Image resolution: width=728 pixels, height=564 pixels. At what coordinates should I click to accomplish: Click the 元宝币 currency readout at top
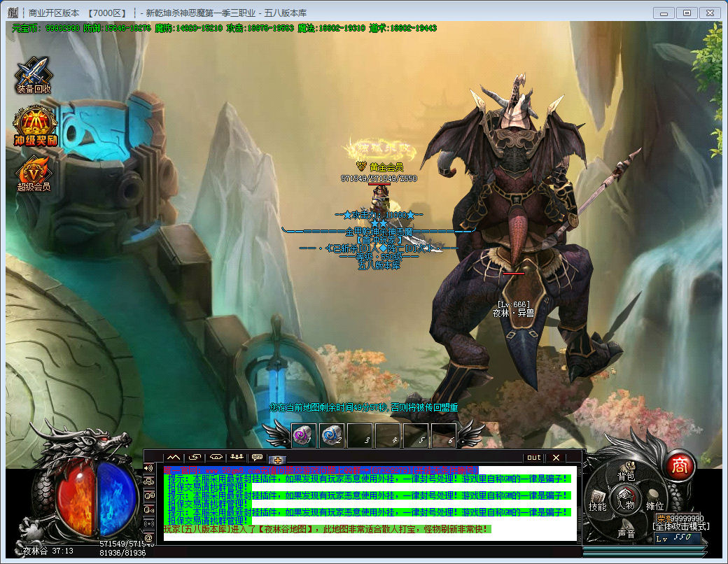click(x=46, y=28)
